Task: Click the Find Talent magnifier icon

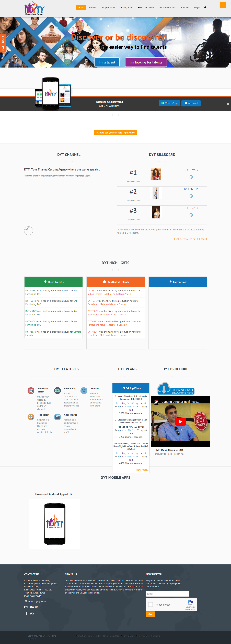Action: click(x=31, y=417)
